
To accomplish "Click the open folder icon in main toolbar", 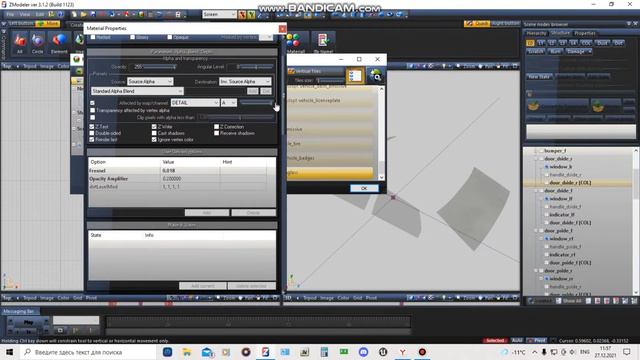I will [83, 14].
